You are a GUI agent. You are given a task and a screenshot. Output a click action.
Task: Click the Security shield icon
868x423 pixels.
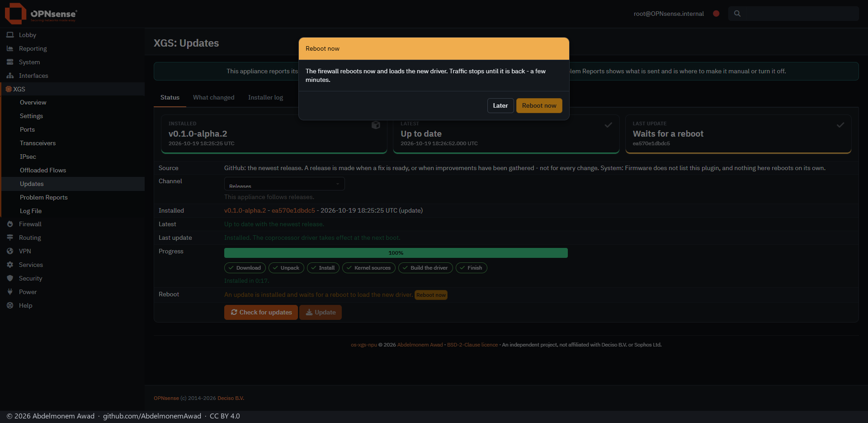10,278
